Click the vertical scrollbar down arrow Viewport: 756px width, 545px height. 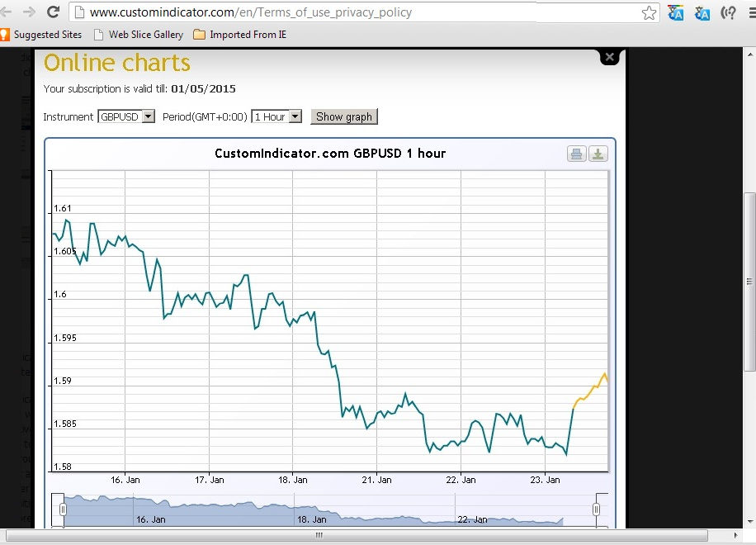click(x=750, y=522)
